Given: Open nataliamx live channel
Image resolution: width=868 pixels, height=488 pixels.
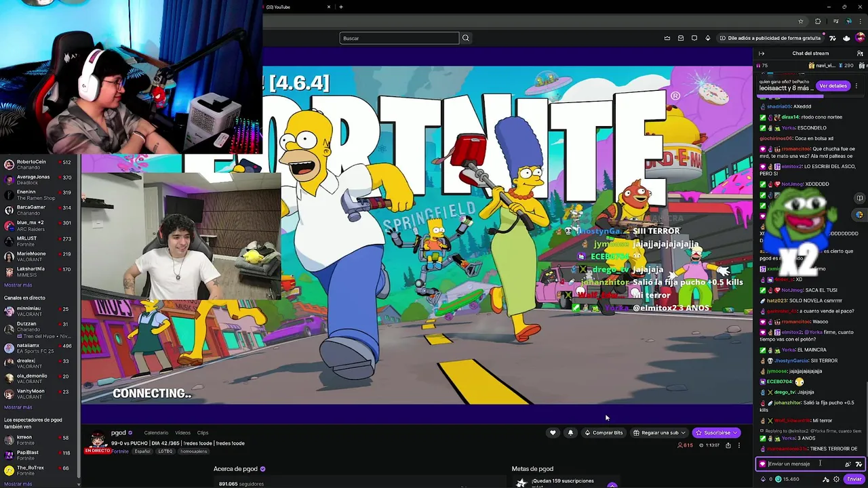Looking at the screenshot, I should (x=39, y=348).
